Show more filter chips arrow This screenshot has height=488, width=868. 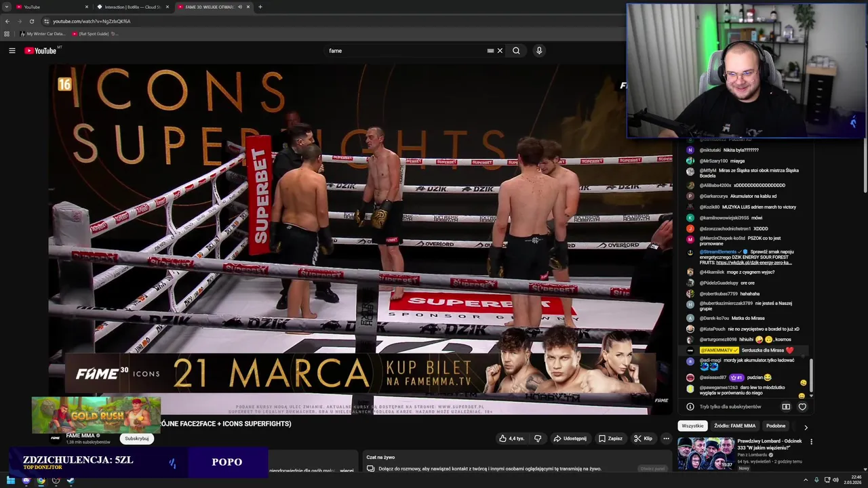point(806,426)
